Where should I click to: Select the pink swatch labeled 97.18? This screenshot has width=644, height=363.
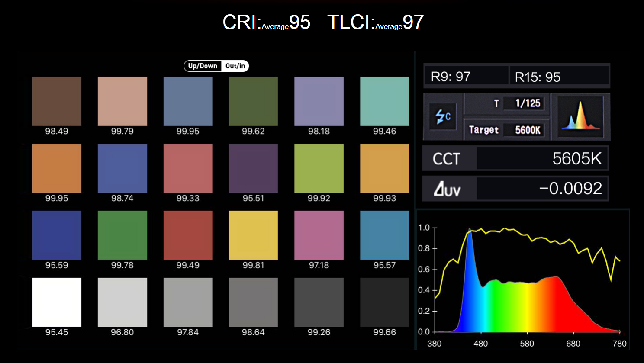click(x=319, y=235)
